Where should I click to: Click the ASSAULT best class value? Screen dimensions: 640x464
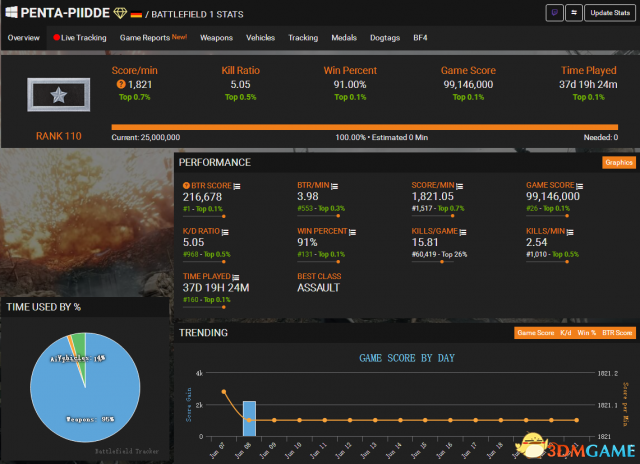(x=318, y=288)
